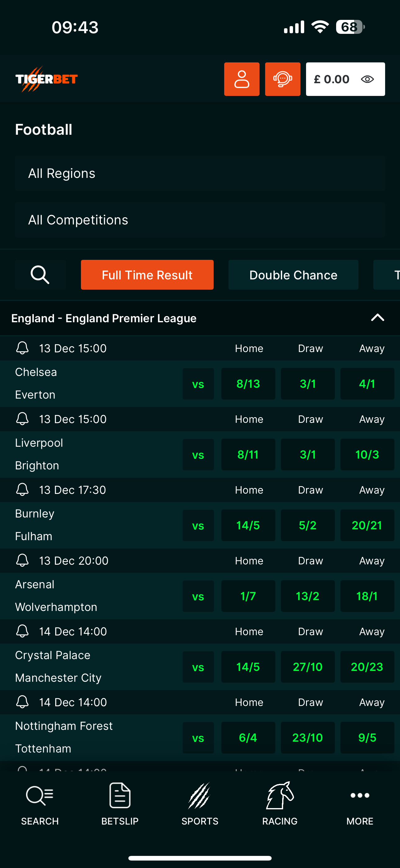Collapse England Premier League section
Screen dimensions: 400x868
click(x=377, y=317)
